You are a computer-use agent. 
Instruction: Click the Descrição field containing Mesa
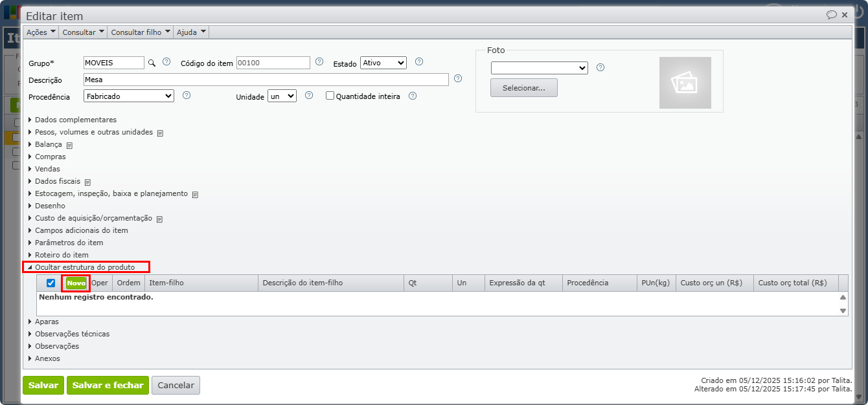pyautogui.click(x=266, y=80)
